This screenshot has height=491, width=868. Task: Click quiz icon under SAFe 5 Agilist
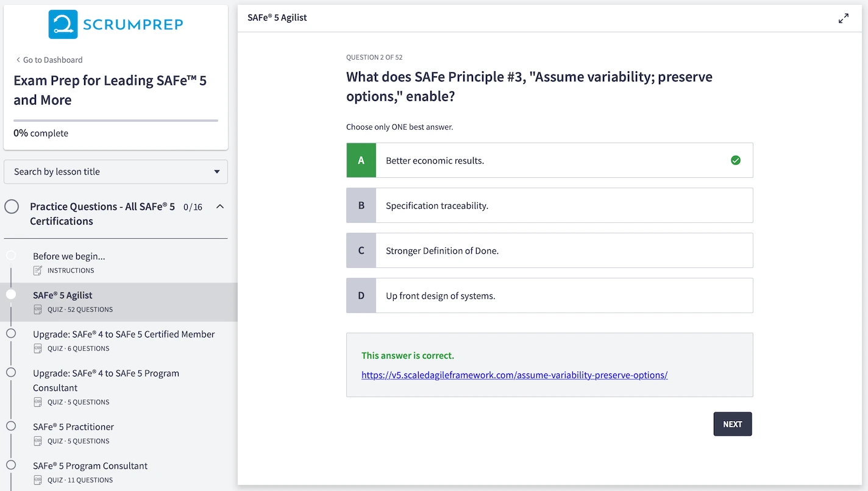coord(38,309)
